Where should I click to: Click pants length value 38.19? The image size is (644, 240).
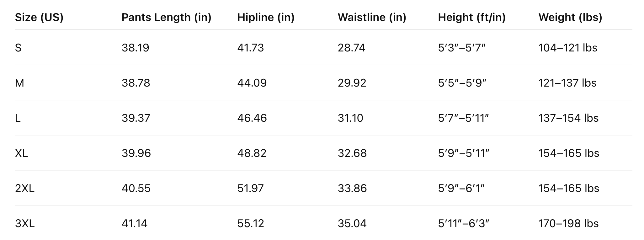(x=135, y=48)
